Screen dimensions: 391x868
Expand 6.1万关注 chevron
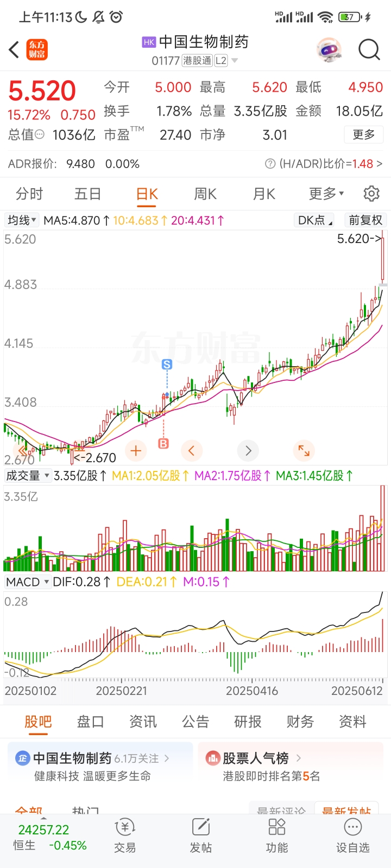(x=167, y=758)
